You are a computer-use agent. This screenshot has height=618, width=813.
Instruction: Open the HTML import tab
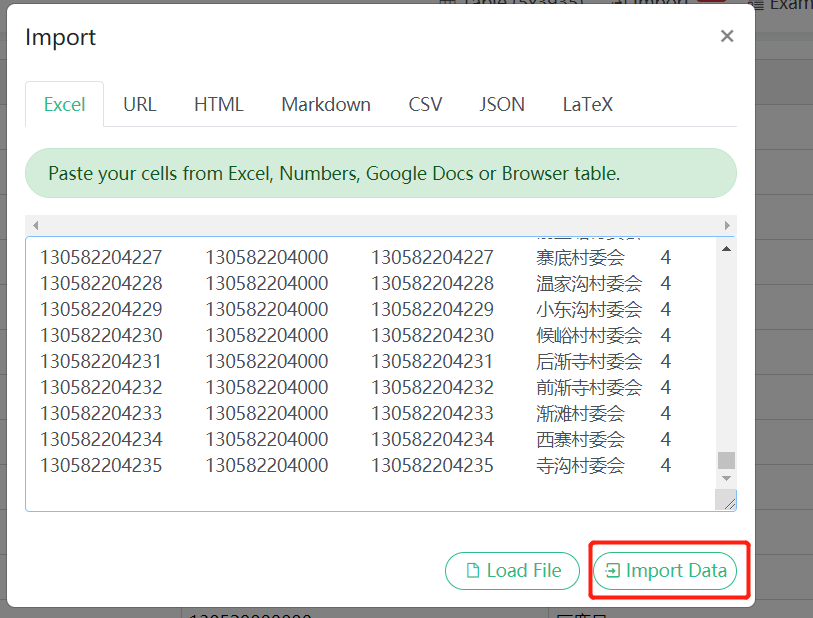[218, 104]
